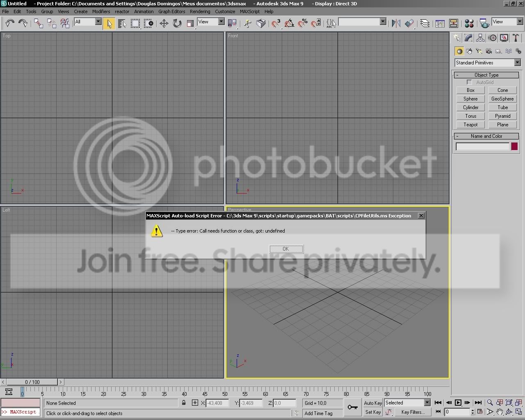Activate the Select and Move tool

164,23
